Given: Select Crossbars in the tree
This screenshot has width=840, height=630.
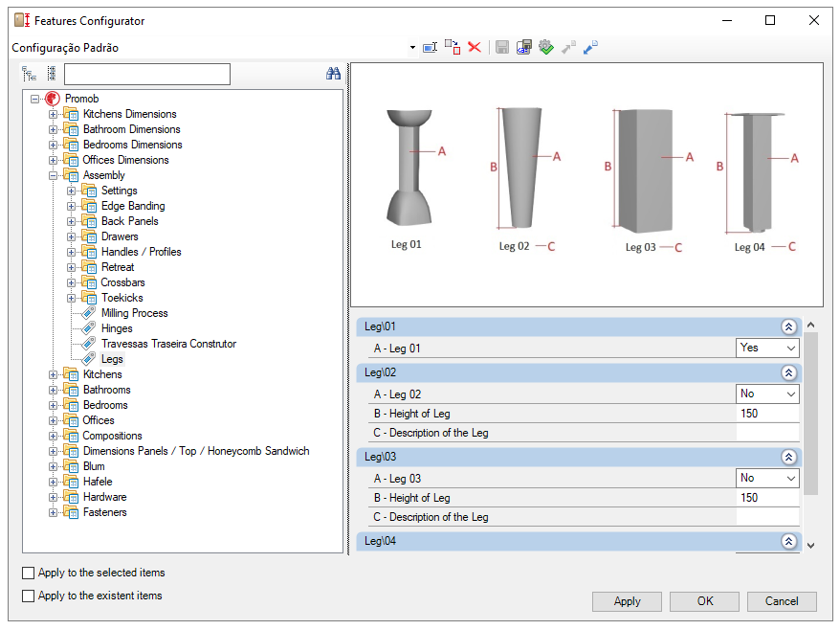Looking at the screenshot, I should point(122,282).
